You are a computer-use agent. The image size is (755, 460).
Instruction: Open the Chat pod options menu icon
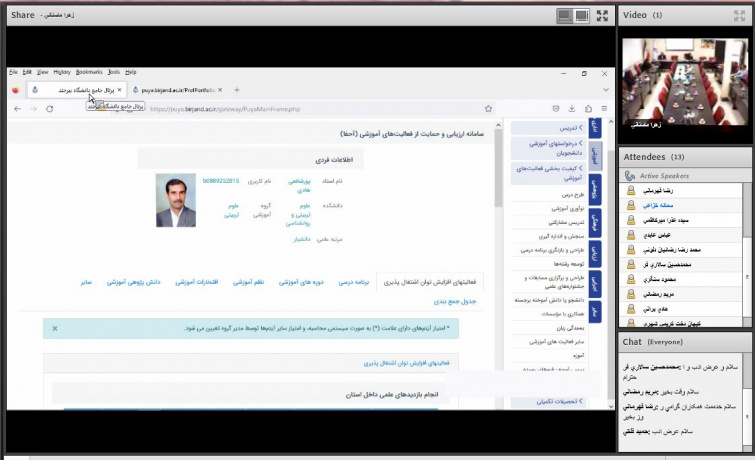pyautogui.click(x=739, y=342)
